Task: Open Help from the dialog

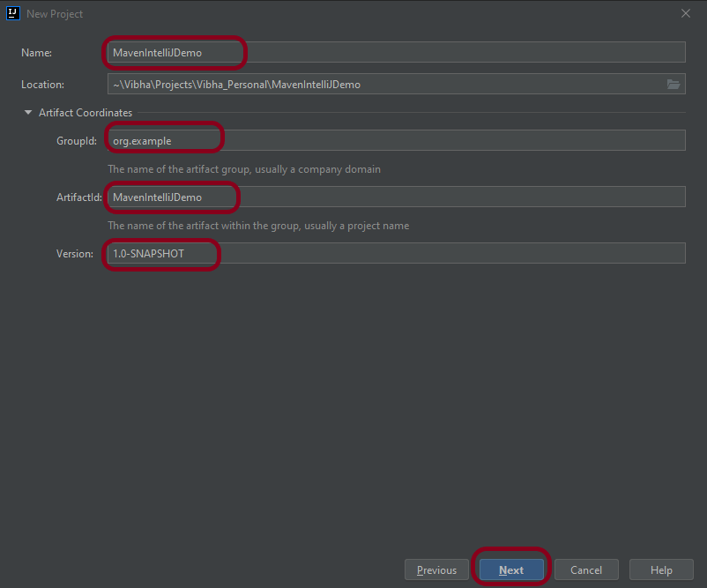Action: [x=660, y=569]
